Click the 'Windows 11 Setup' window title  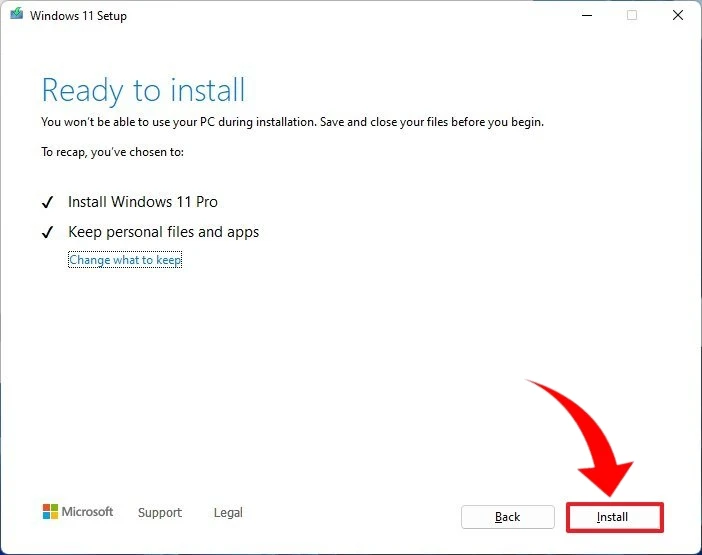coord(78,16)
